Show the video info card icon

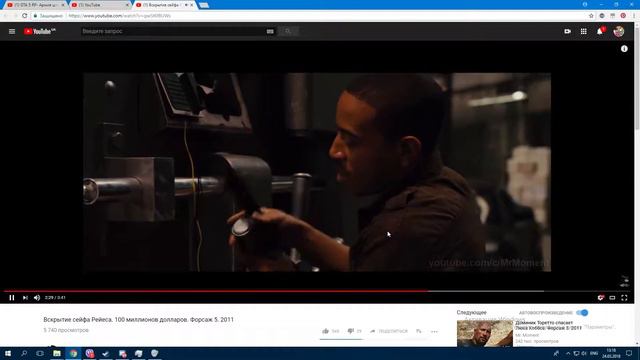[x=624, y=49]
